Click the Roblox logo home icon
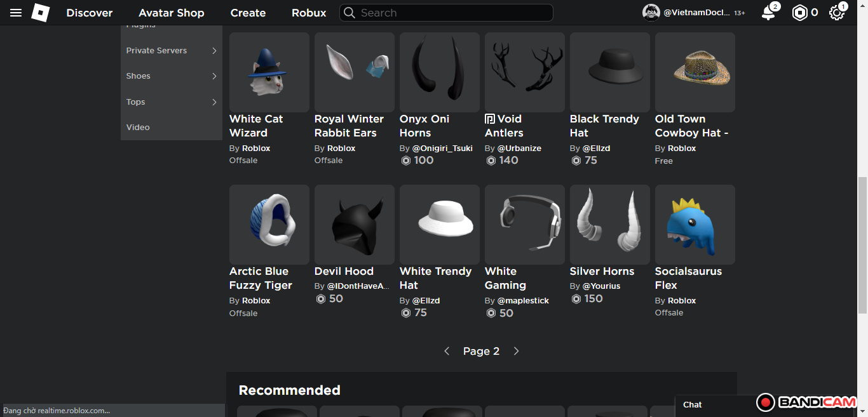The width and height of the screenshot is (868, 417). click(x=41, y=13)
